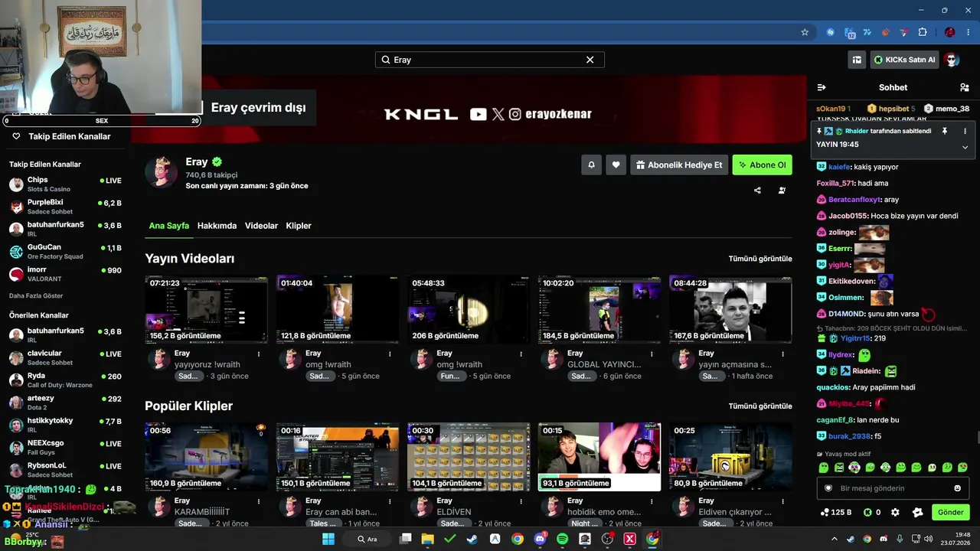This screenshot has height=551, width=980.
Task: Open PurpleBixi channel in sidebar
Action: pos(65,207)
